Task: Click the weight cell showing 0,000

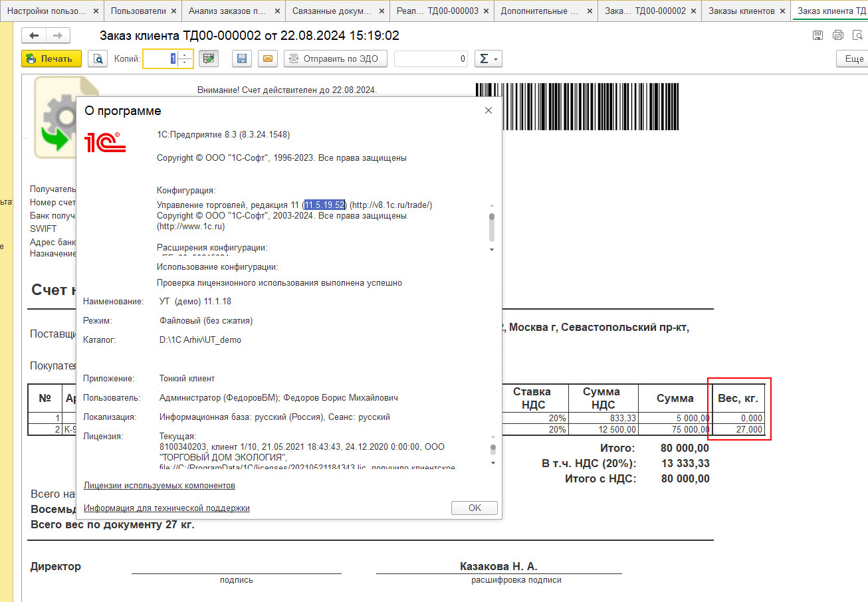Action: pyautogui.click(x=738, y=418)
